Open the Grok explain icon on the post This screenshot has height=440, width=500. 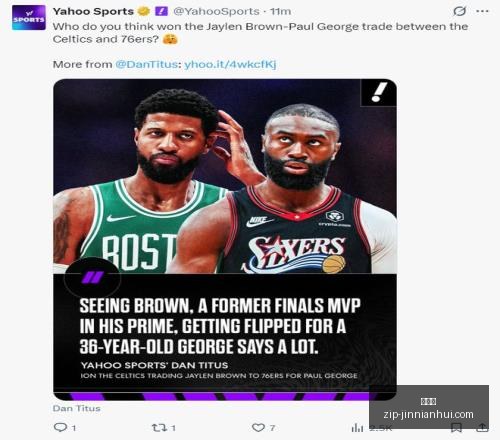[x=459, y=11]
